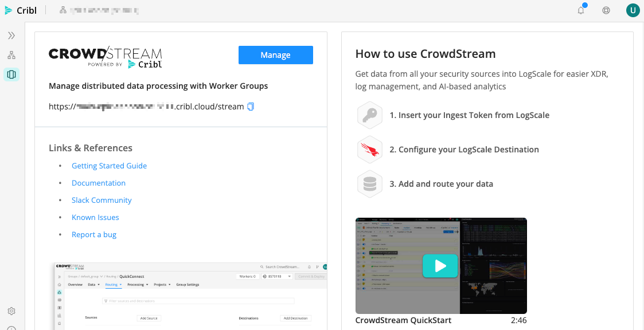Image resolution: width=644 pixels, height=330 pixels.
Task: Open the Getting Started Guide link
Action: click(x=109, y=166)
